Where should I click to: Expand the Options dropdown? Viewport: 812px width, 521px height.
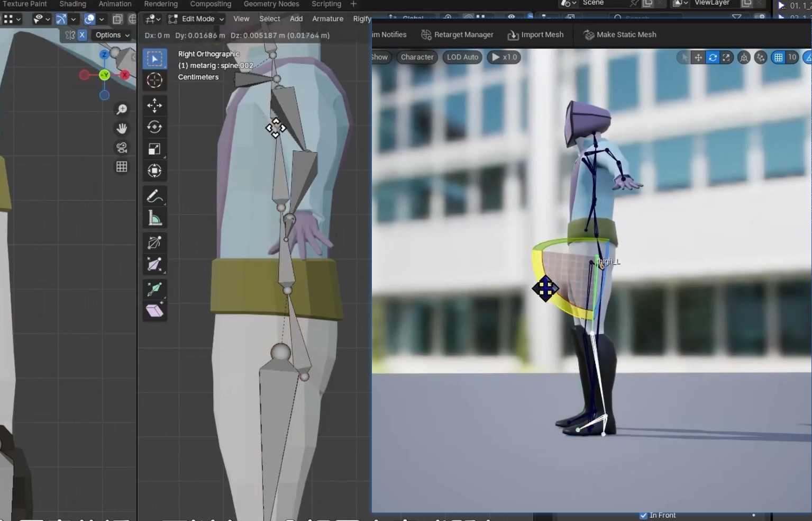(x=112, y=35)
